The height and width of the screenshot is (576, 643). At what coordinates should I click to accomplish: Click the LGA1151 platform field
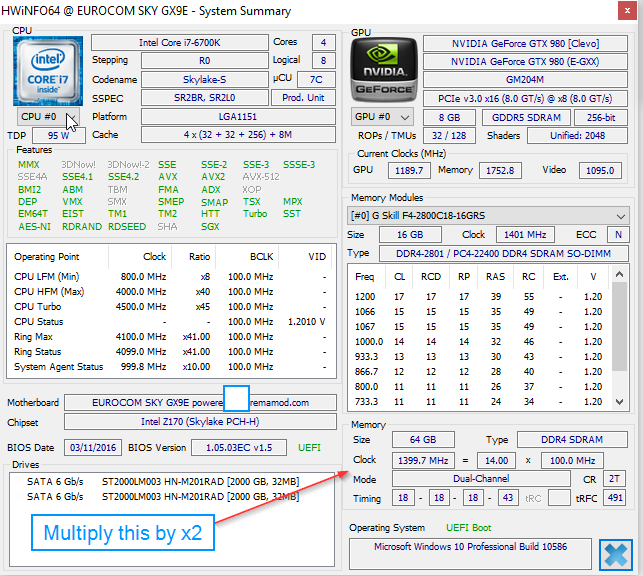click(x=238, y=117)
